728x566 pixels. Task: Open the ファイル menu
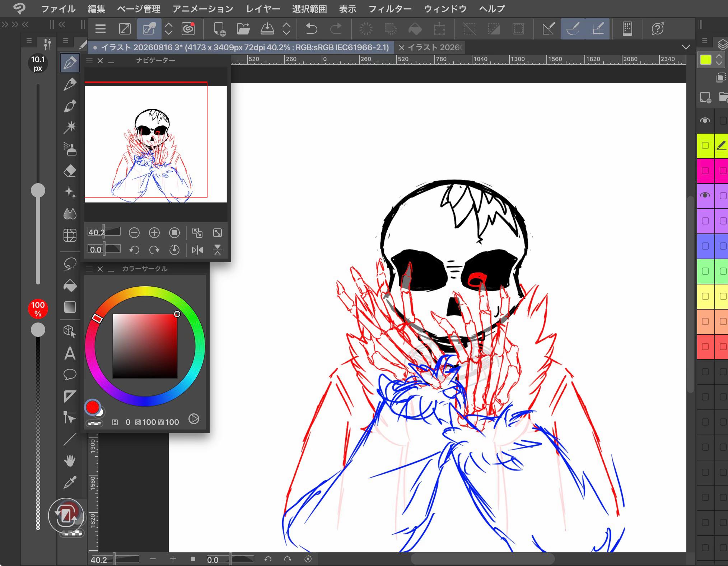click(x=58, y=9)
